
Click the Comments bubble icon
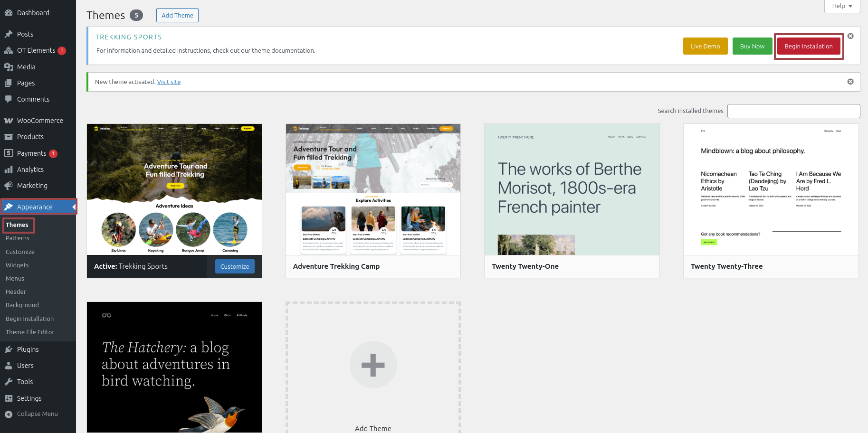click(9, 99)
